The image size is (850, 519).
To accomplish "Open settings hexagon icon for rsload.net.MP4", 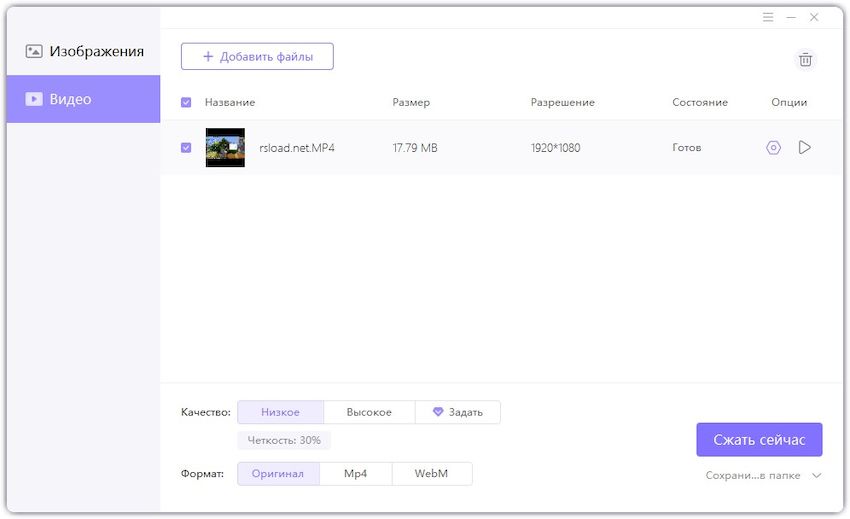I will pos(773,148).
